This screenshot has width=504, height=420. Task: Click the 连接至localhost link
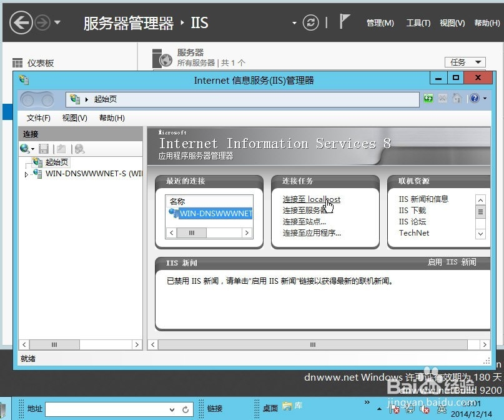tap(310, 199)
